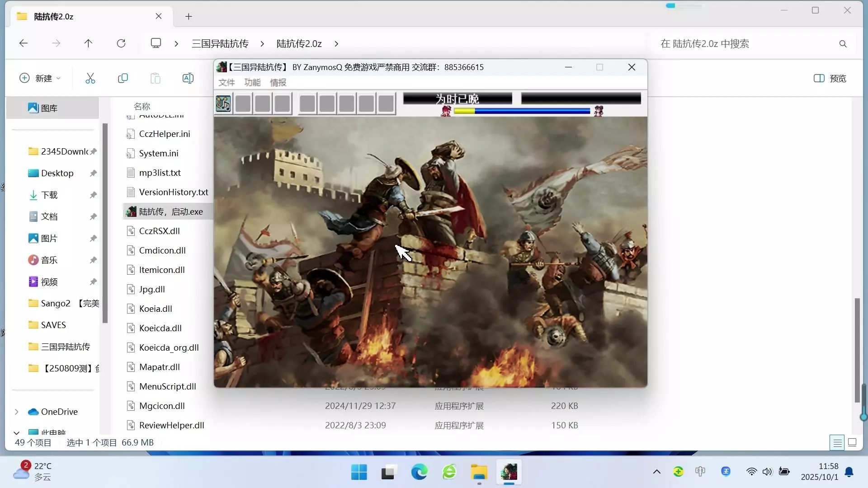Image resolution: width=868 pixels, height=488 pixels.
Task: Open volume control in system tray
Action: [x=767, y=472]
